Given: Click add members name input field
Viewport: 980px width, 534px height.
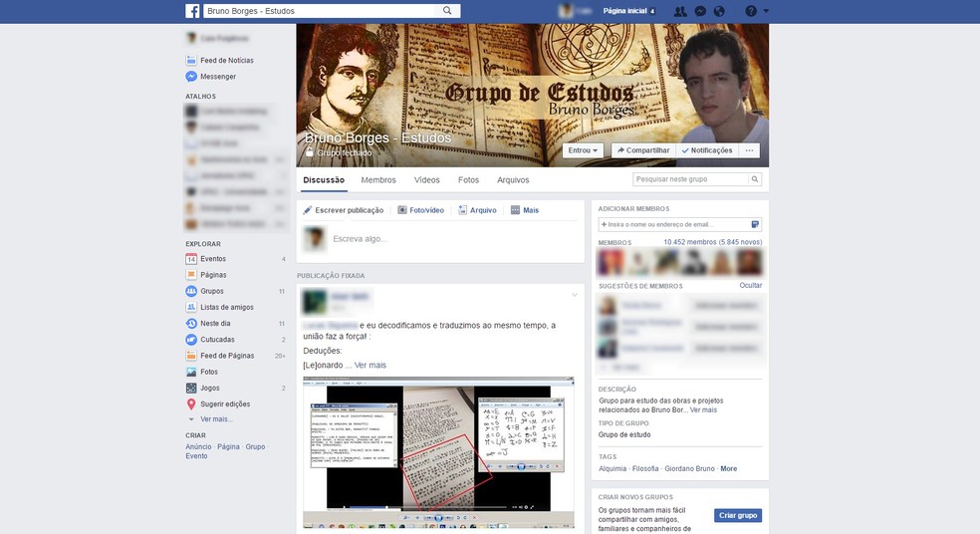Looking at the screenshot, I should pyautogui.click(x=673, y=224).
